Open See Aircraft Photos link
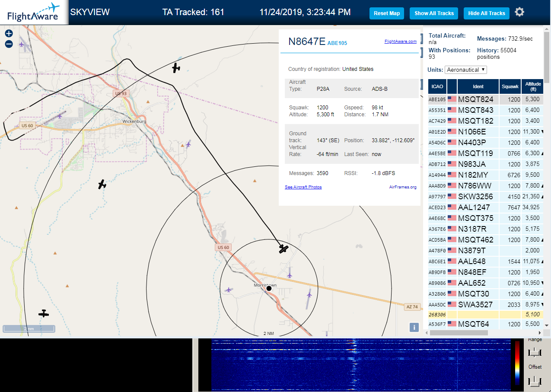 click(303, 187)
